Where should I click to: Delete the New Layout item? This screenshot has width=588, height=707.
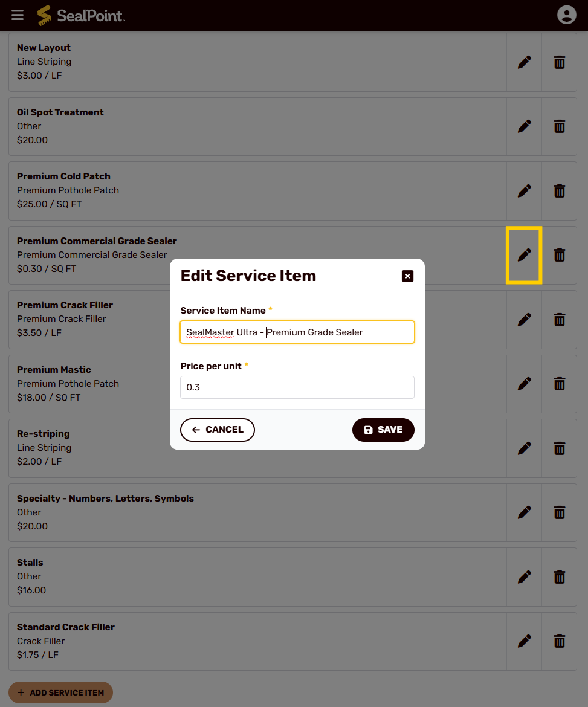(559, 62)
